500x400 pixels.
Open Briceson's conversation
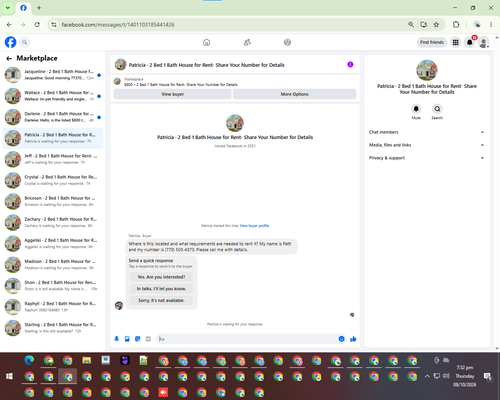(53, 201)
